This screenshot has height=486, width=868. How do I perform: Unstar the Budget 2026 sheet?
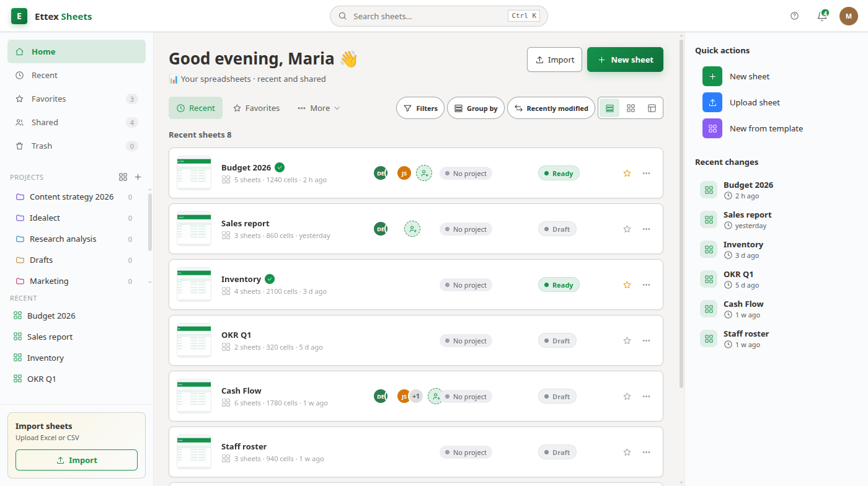tap(627, 174)
